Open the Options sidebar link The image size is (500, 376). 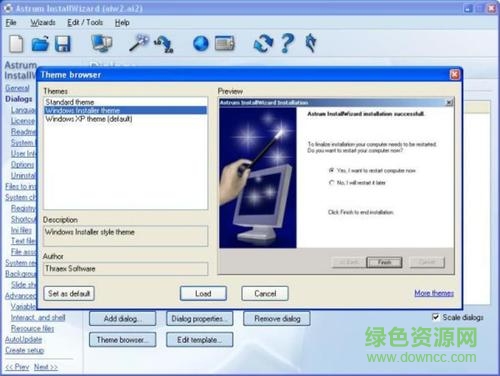click(23, 165)
